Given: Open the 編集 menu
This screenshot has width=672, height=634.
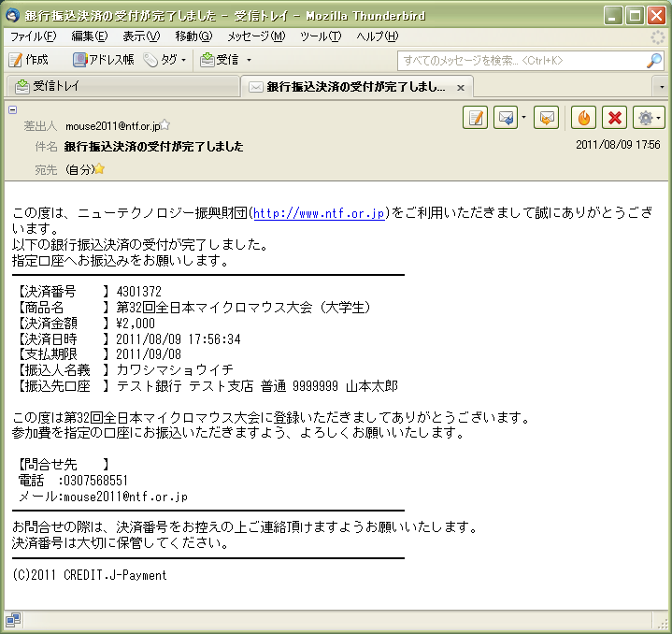Looking at the screenshot, I should coord(90,36).
